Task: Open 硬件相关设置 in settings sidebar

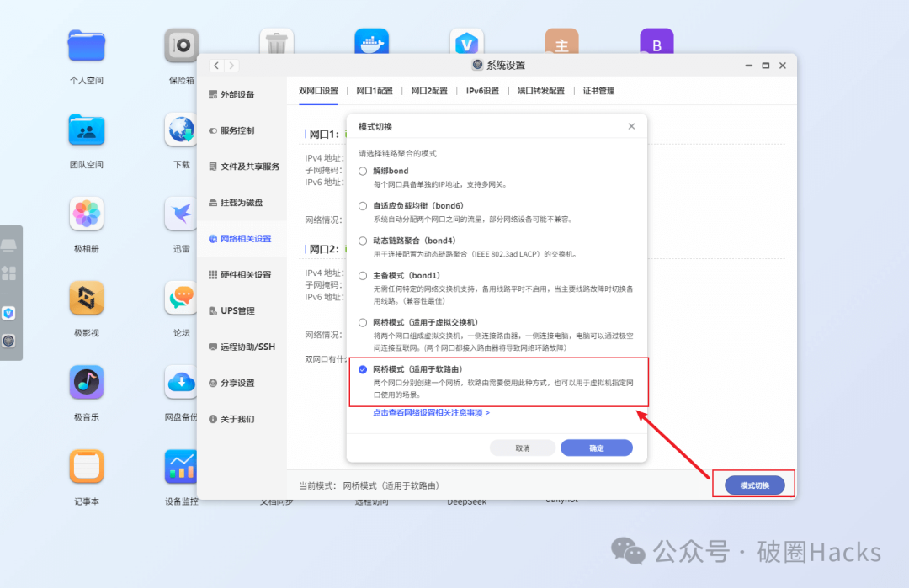Action: [240, 274]
